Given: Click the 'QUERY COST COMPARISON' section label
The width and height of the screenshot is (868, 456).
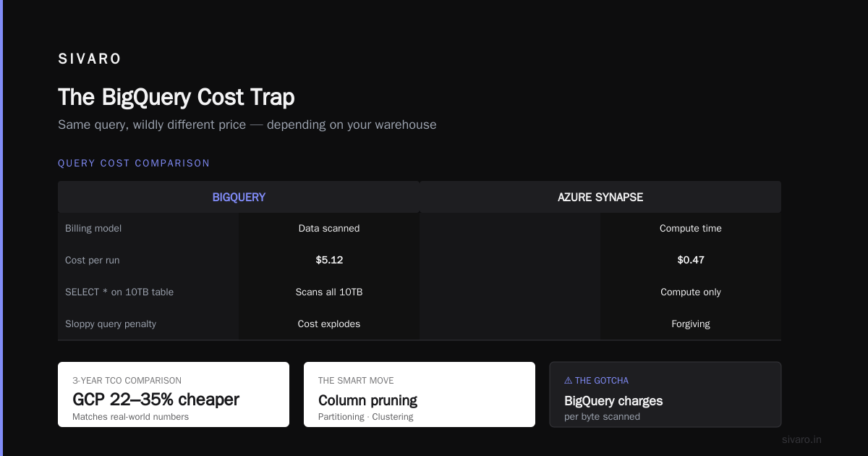Looking at the screenshot, I should [134, 163].
